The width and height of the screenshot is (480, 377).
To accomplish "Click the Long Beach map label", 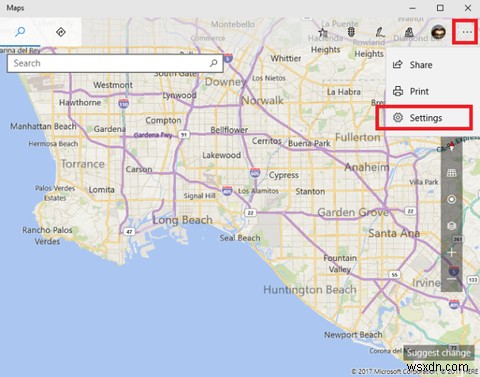I will tap(182, 220).
